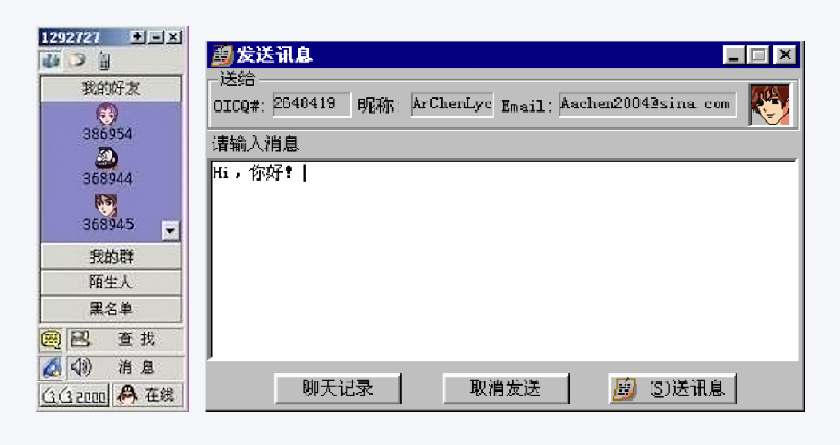840x445 pixels.
Task: Click inside the message text area
Action: click(x=505, y=259)
